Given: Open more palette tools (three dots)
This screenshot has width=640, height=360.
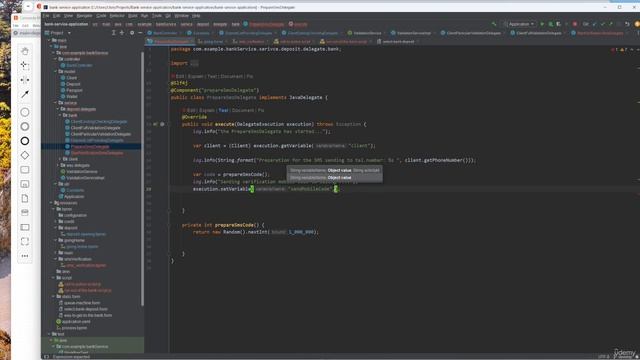Looking at the screenshot, I should (x=25, y=256).
